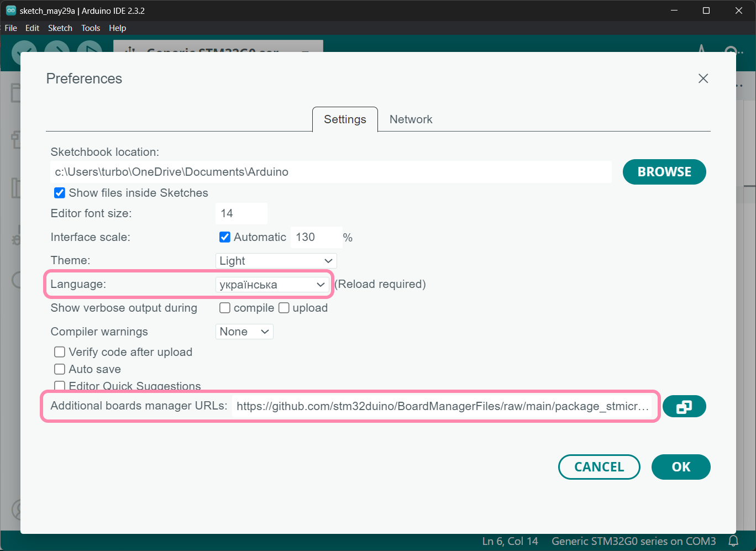Check Verify code after upload

pyautogui.click(x=60, y=352)
